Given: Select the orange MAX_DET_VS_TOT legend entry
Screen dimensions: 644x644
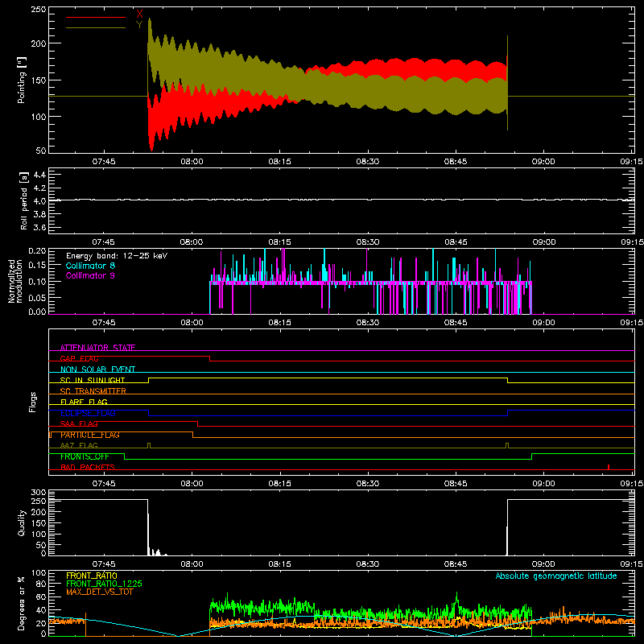Looking at the screenshot, I should pyautogui.click(x=100, y=592).
